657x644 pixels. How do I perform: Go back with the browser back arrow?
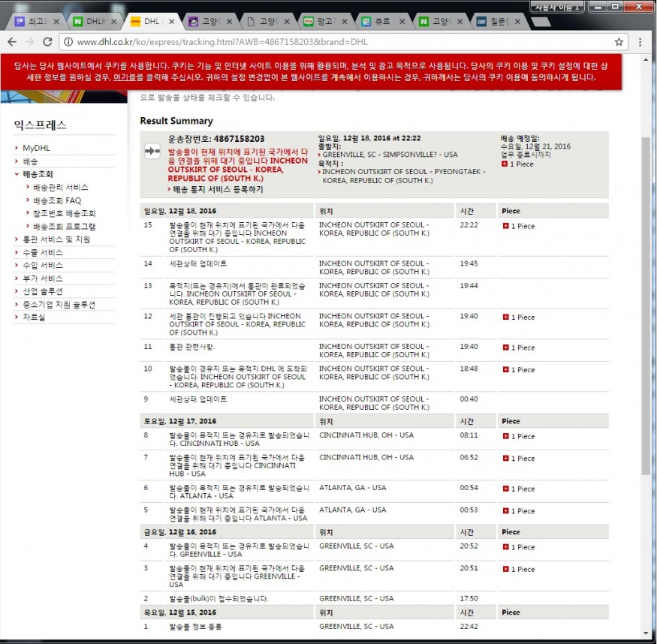[12, 42]
